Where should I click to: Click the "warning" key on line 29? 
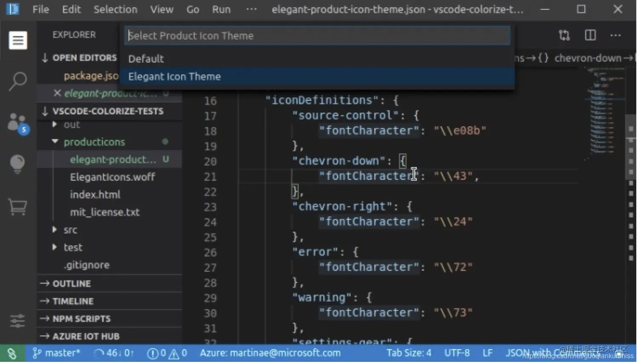[x=322, y=298]
